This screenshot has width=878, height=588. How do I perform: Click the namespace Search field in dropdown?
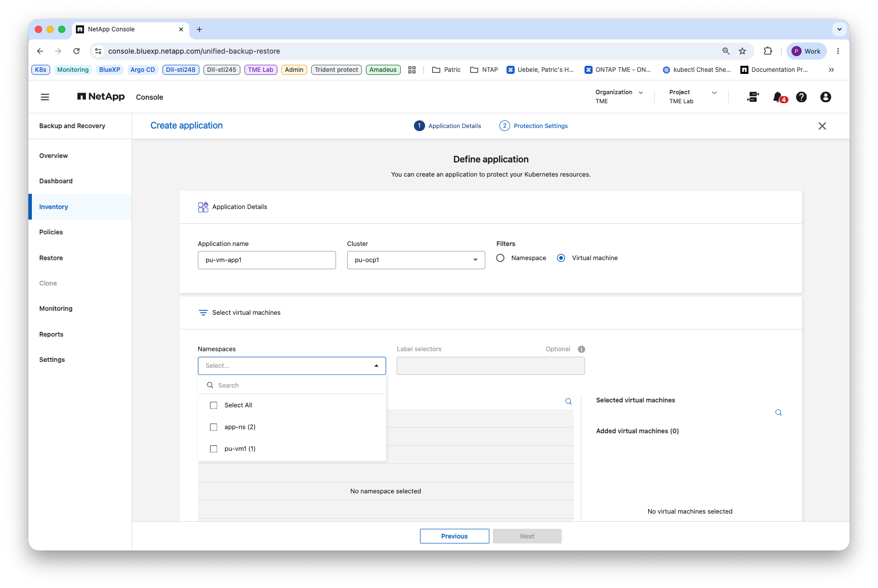click(x=291, y=386)
